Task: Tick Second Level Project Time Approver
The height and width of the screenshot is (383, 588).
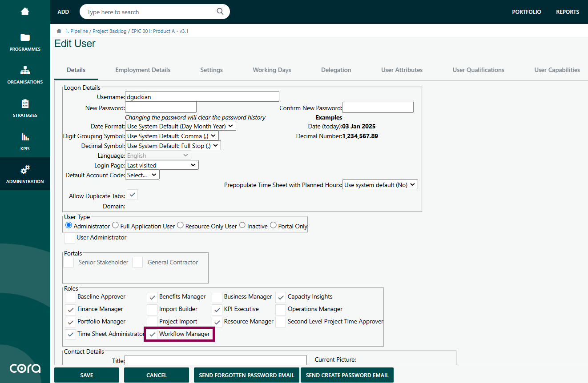Action: click(281, 322)
